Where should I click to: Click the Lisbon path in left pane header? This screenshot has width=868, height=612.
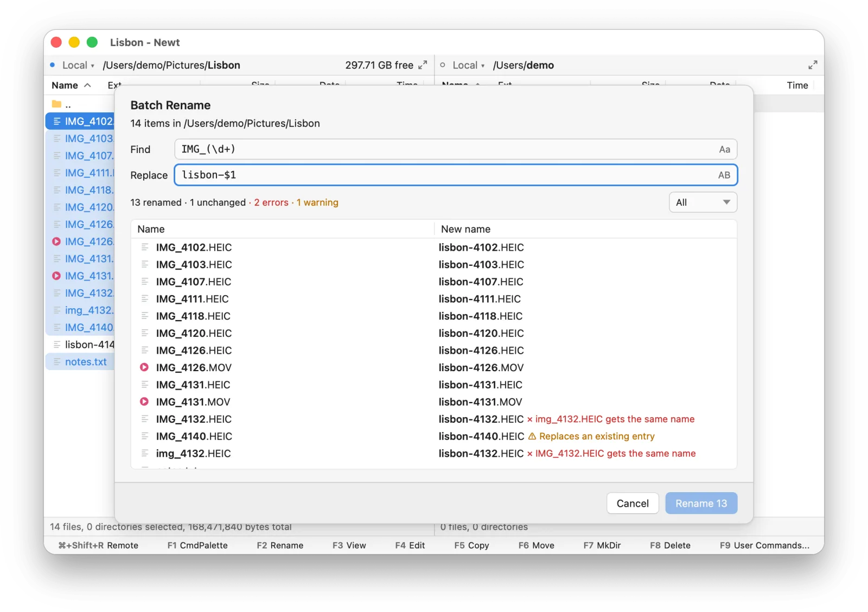[224, 65]
